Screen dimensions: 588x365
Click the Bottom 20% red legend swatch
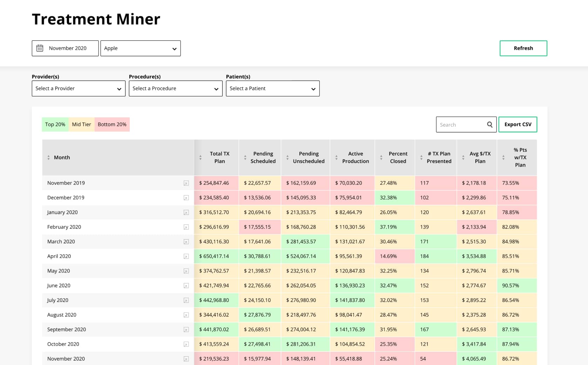[x=112, y=124]
